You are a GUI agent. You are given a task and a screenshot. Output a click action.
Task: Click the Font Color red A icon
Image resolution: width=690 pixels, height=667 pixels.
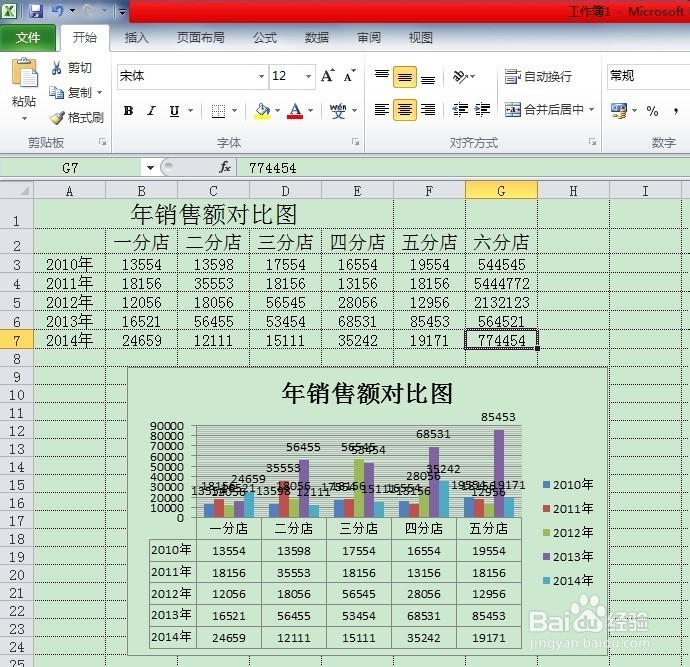[x=295, y=111]
